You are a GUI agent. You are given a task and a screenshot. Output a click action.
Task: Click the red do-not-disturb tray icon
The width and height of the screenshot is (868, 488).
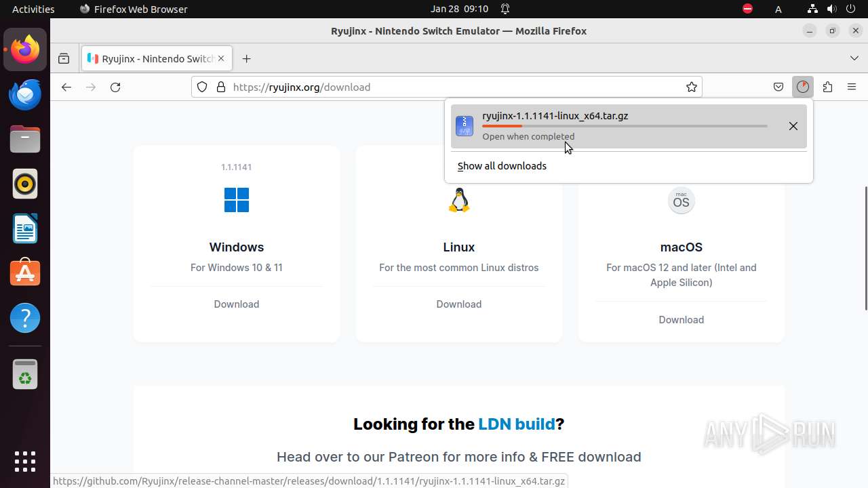tap(747, 9)
